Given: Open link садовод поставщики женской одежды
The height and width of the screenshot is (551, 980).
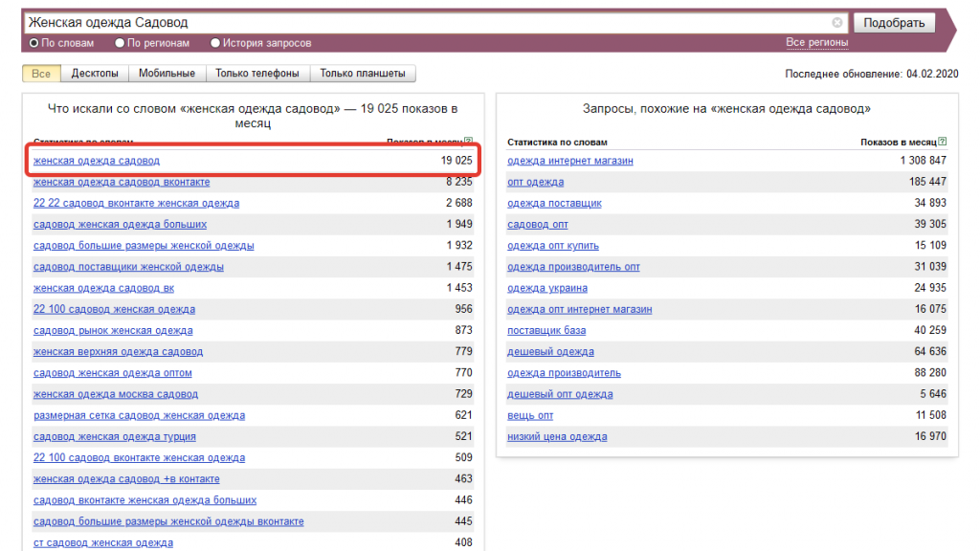Looking at the screenshot, I should coord(128,267).
